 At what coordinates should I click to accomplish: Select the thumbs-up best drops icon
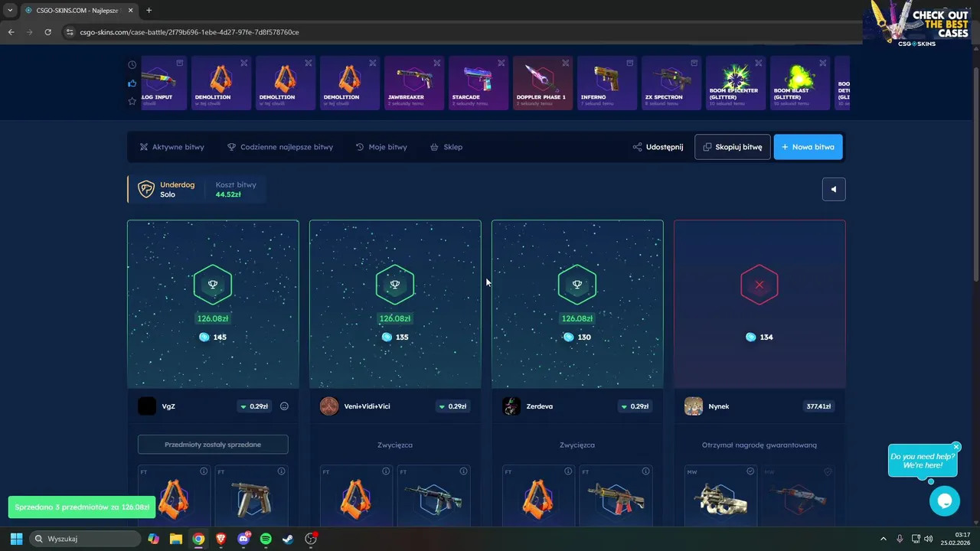click(132, 83)
